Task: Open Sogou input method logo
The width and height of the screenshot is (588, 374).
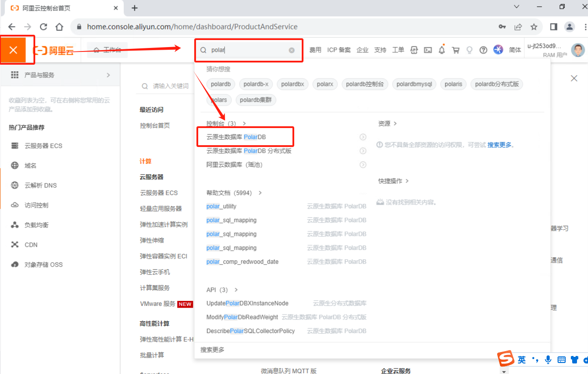Action: click(x=506, y=359)
